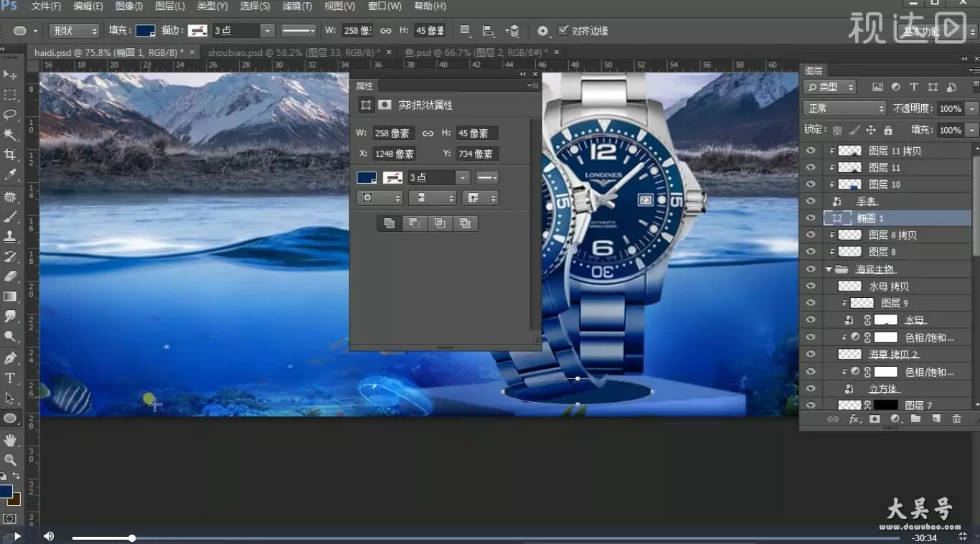Hide the 海底生物 group

(x=811, y=269)
